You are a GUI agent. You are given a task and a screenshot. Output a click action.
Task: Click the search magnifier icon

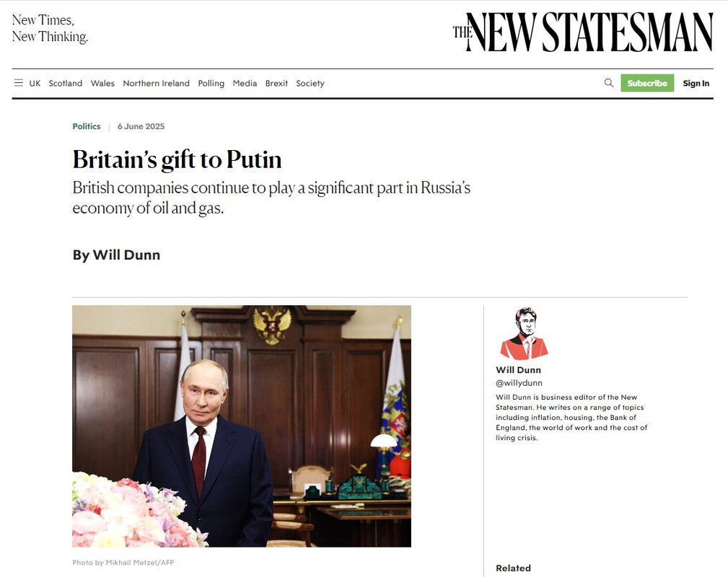coord(609,83)
